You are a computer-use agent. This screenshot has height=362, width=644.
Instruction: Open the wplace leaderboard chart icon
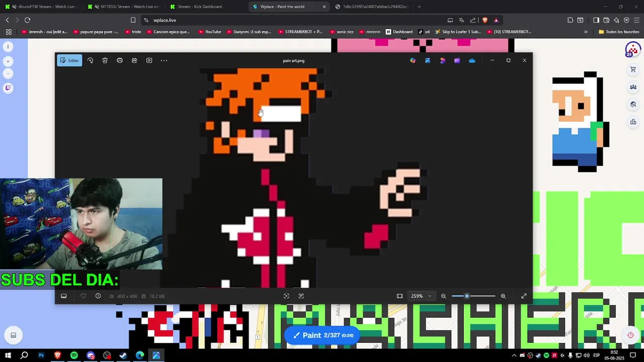point(633,122)
